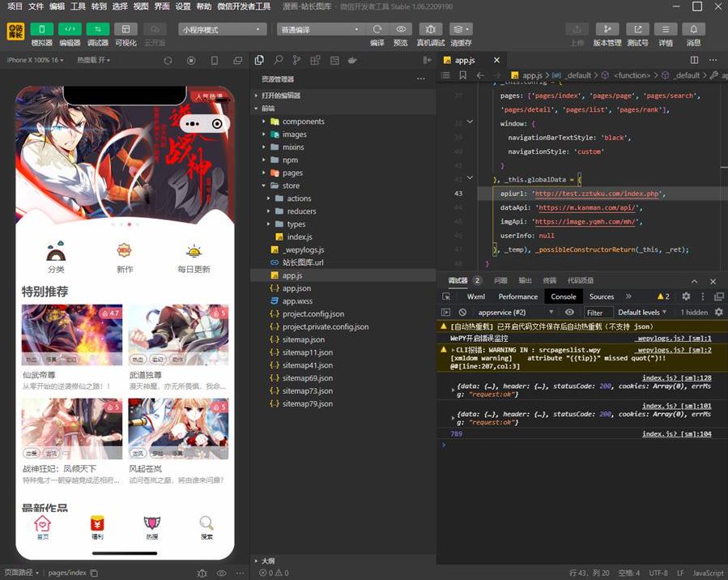
Task: Open the clear cache (清缓存) menu
Action: tap(461, 29)
